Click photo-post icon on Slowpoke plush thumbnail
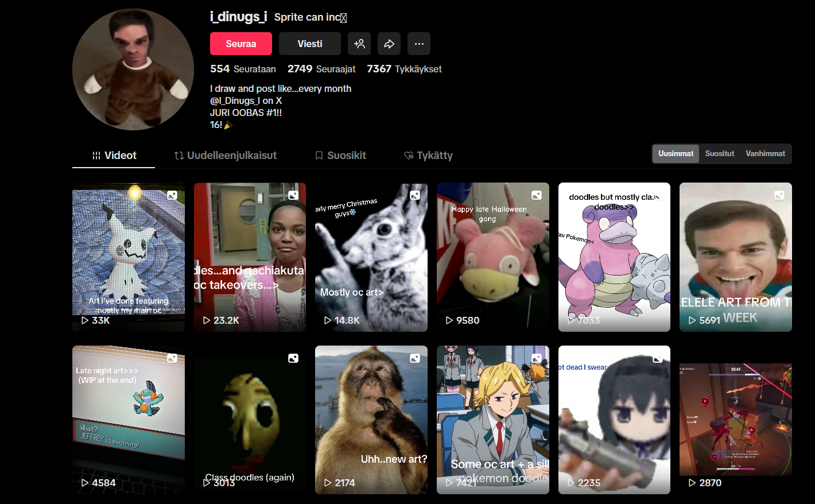Image resolution: width=815 pixels, height=504 pixels. (537, 195)
